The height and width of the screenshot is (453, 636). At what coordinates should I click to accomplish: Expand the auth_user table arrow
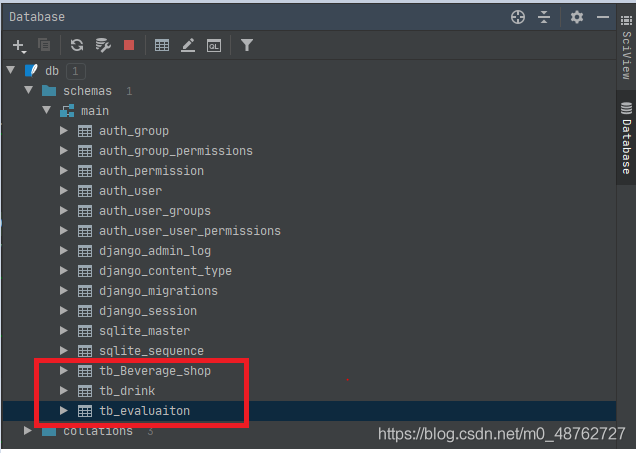point(64,190)
